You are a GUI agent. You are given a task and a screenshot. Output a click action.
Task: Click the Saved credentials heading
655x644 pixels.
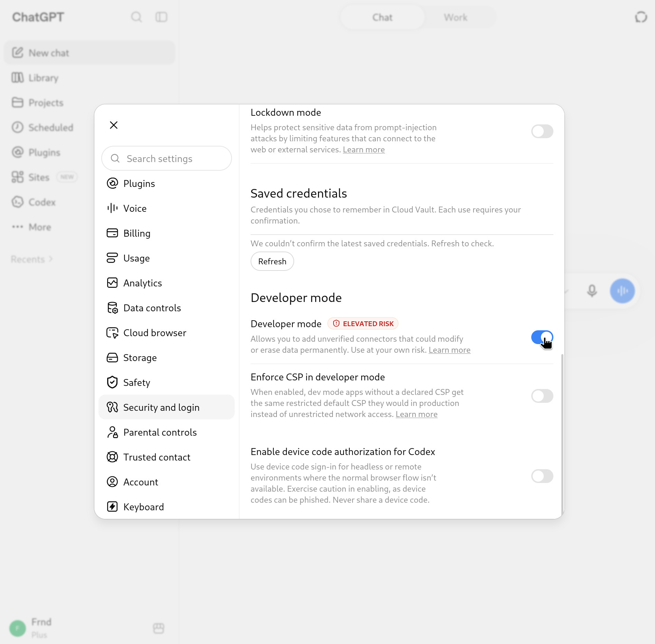(x=299, y=193)
